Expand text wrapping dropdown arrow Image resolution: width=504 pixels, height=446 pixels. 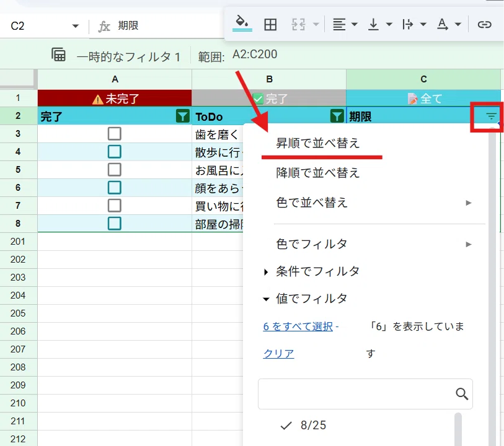coord(423,24)
